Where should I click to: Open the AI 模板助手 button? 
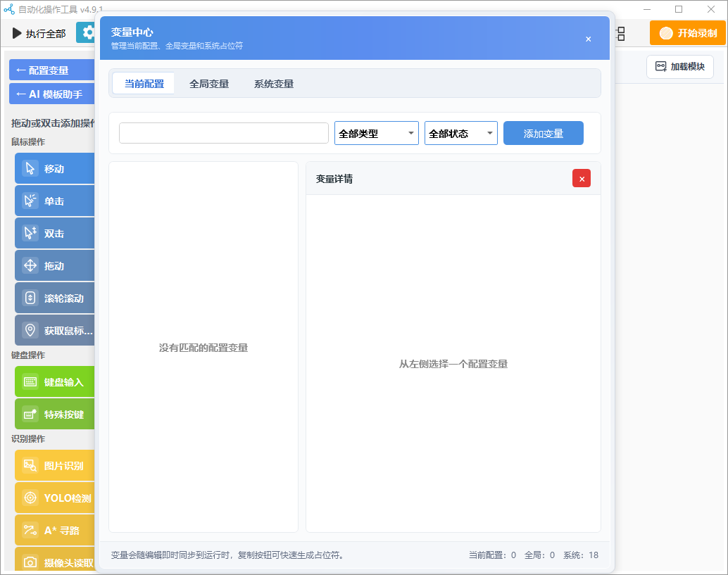point(52,94)
